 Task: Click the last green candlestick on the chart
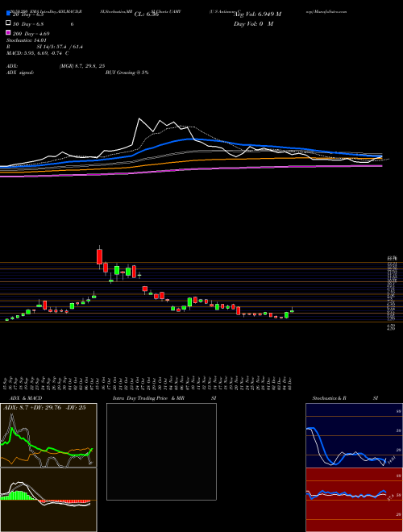point(292,311)
